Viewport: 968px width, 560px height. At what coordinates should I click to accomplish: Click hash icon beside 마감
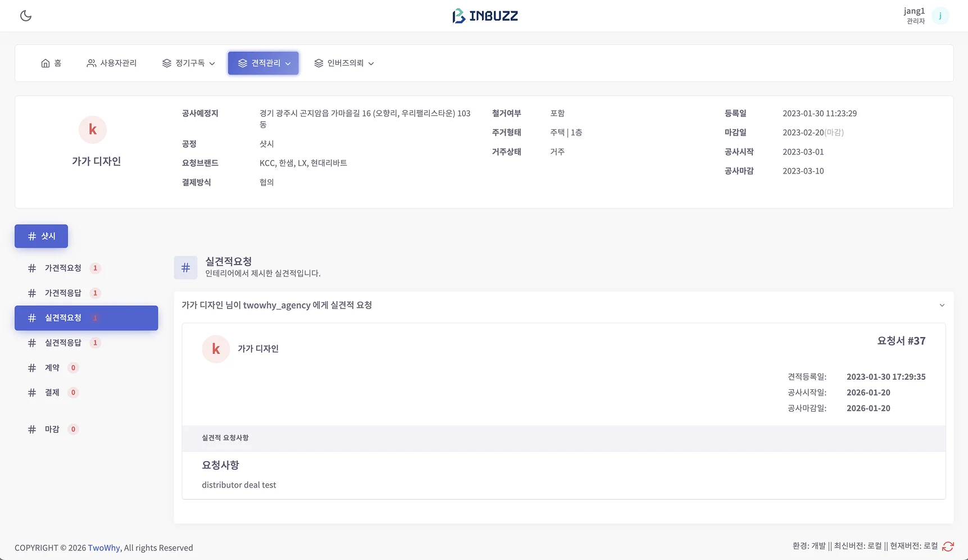32,429
